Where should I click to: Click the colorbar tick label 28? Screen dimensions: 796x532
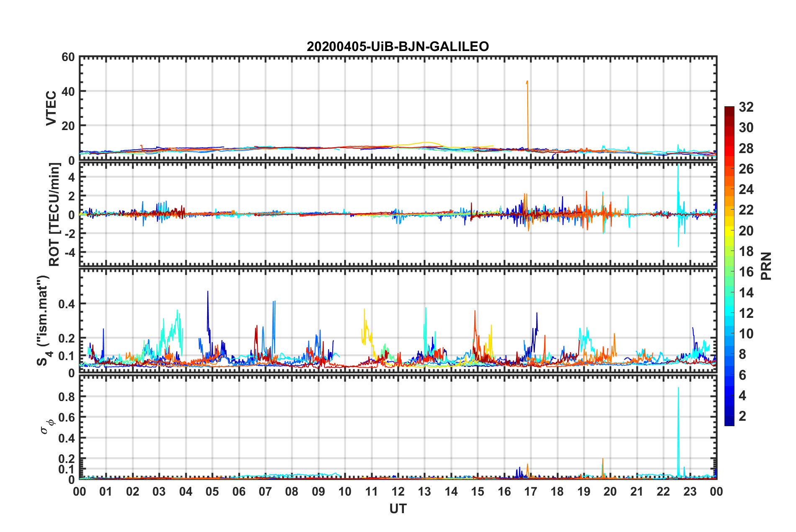[746, 148]
